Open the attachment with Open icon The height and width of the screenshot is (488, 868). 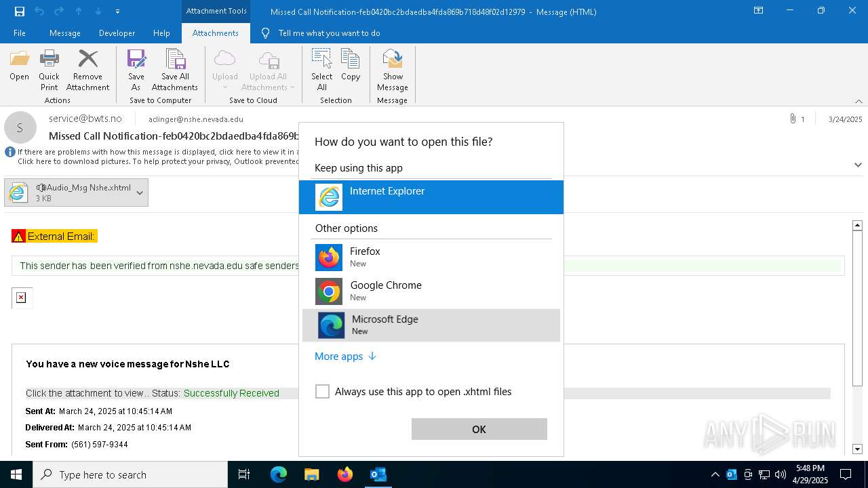point(19,66)
